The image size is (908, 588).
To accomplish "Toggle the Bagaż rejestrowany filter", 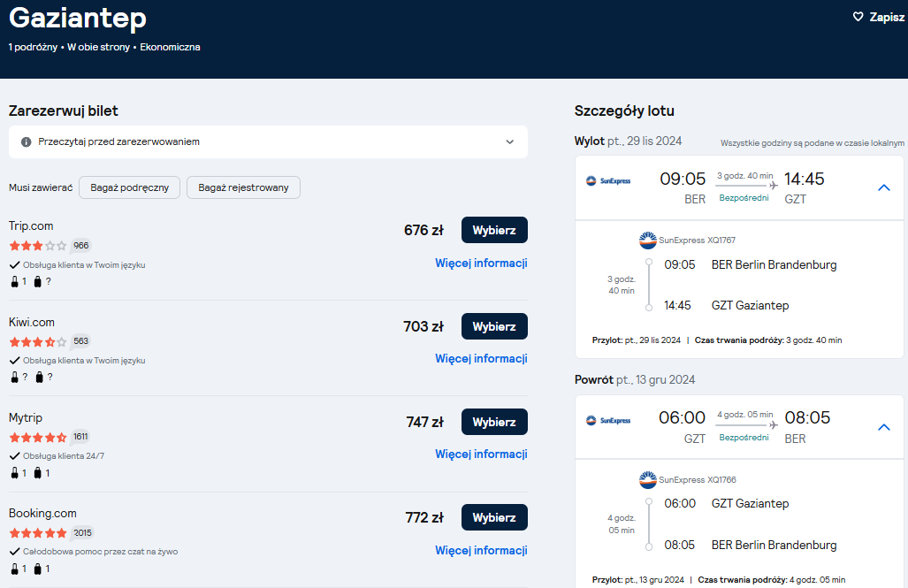I will (x=243, y=187).
